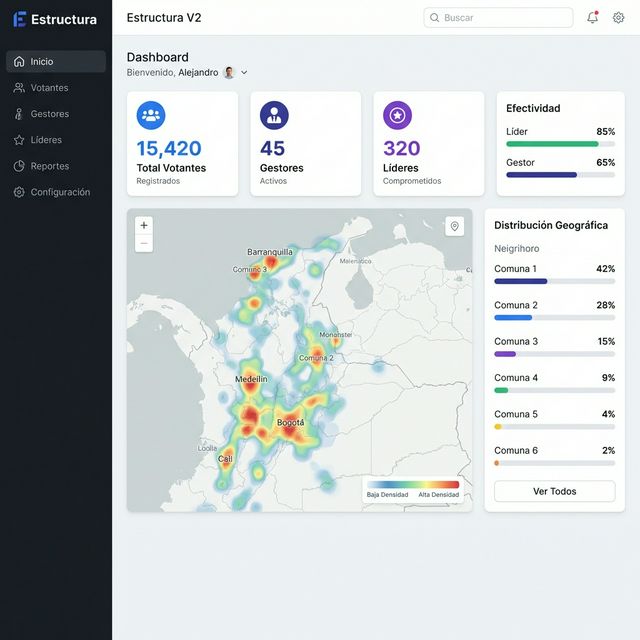This screenshot has width=640, height=640.
Task: Open Reportes section
Action: pos(56,166)
